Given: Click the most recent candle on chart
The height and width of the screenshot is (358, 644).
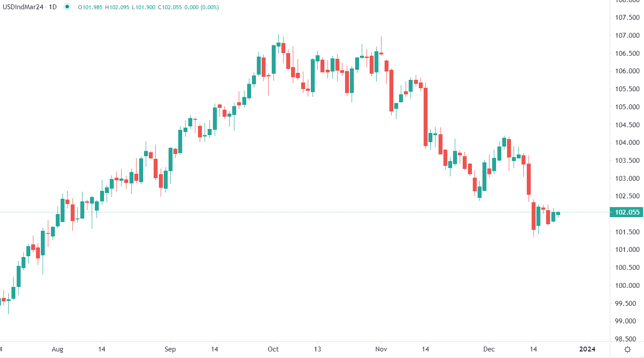Looking at the screenshot, I should [558, 213].
